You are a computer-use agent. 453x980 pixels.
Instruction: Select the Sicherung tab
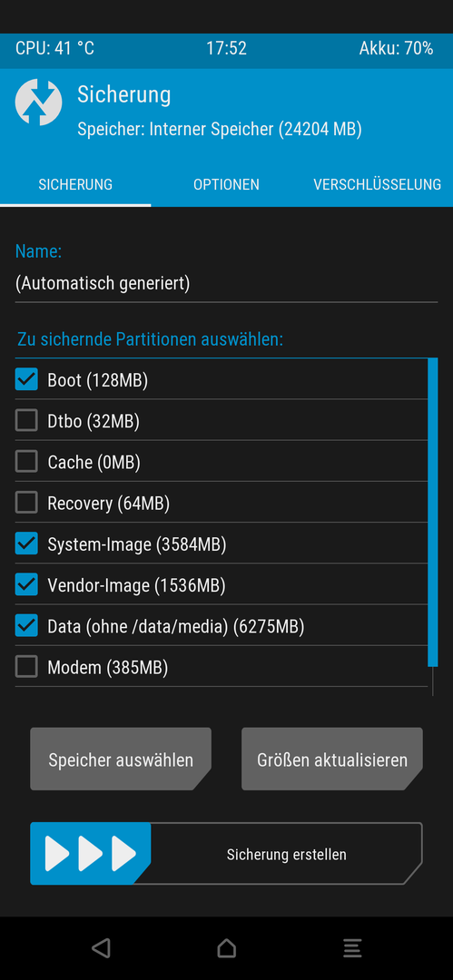pyautogui.click(x=75, y=184)
